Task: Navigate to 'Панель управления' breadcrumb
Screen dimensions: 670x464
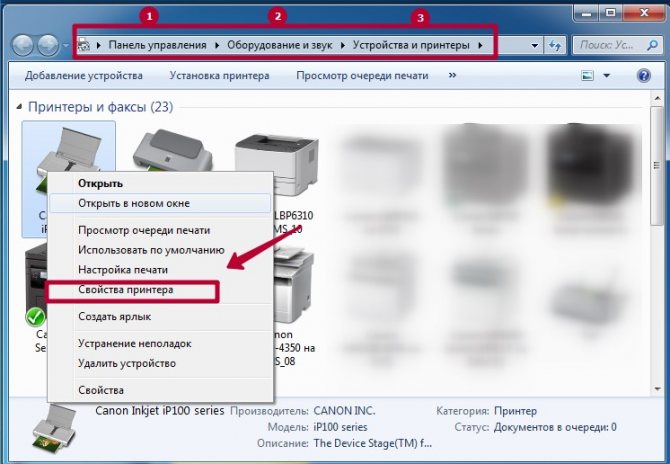Action: [158, 45]
